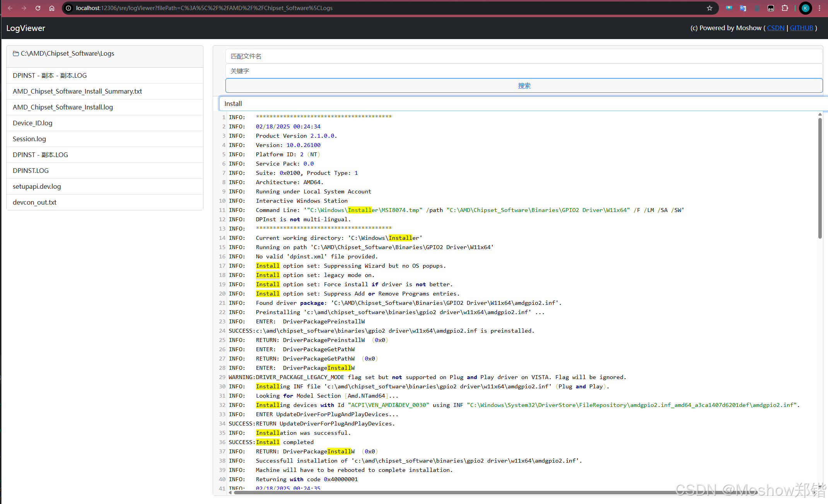
Task: Open the browser three-dot menu
Action: [819, 8]
